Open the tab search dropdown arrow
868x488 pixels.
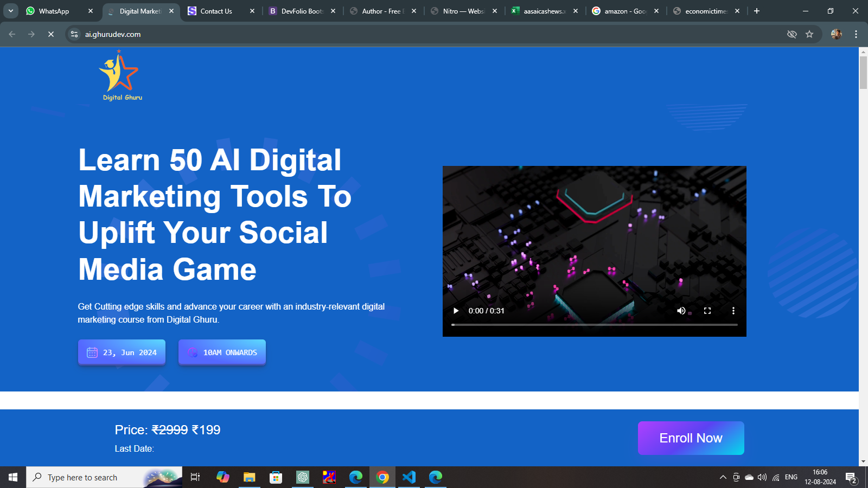tap(11, 11)
